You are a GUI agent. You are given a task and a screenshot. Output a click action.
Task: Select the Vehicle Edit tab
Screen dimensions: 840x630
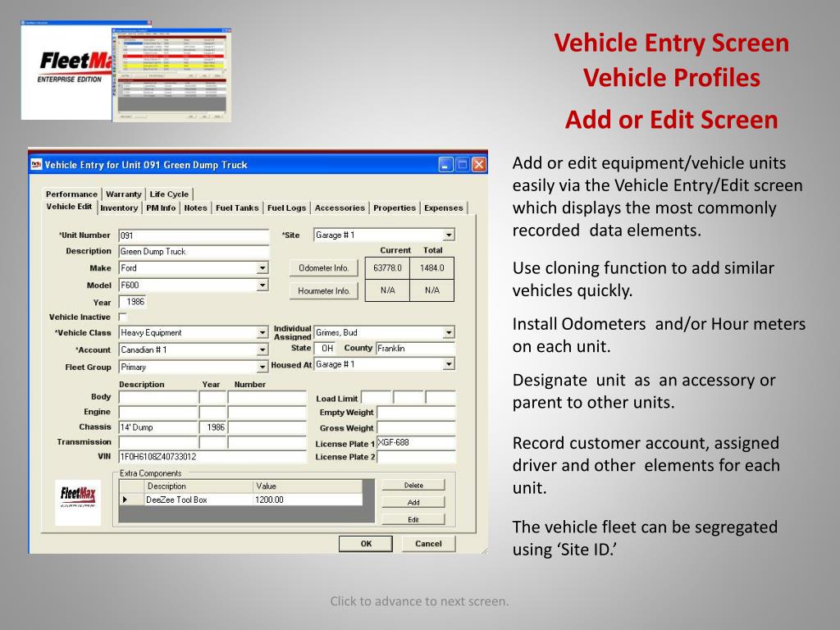[69, 207]
